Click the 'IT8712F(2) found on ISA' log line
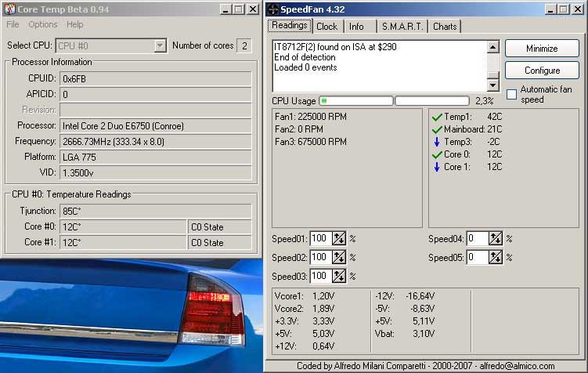Image resolution: width=588 pixels, height=373 pixels. pos(335,47)
